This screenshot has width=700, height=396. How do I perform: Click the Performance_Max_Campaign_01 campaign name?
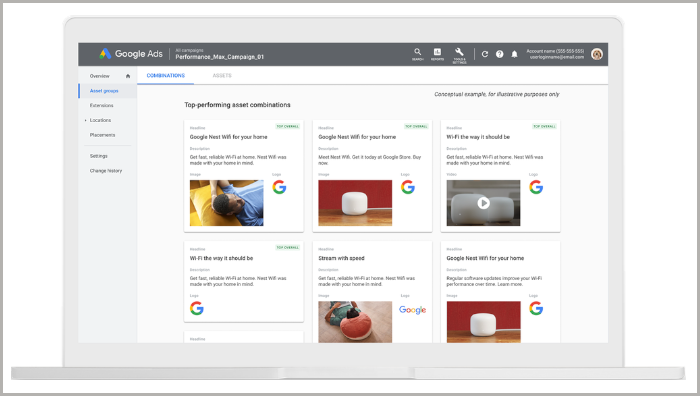click(x=220, y=57)
